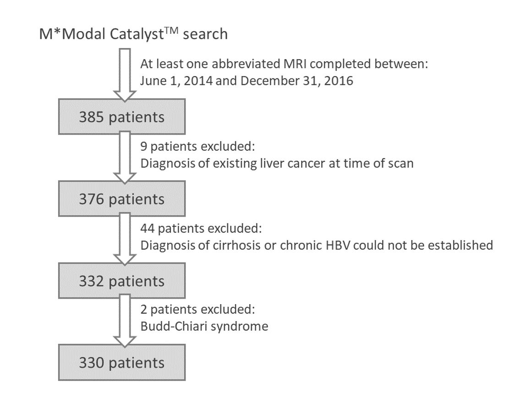Click the "June 1, 2014" date text
532x420 pixels.
[177, 81]
